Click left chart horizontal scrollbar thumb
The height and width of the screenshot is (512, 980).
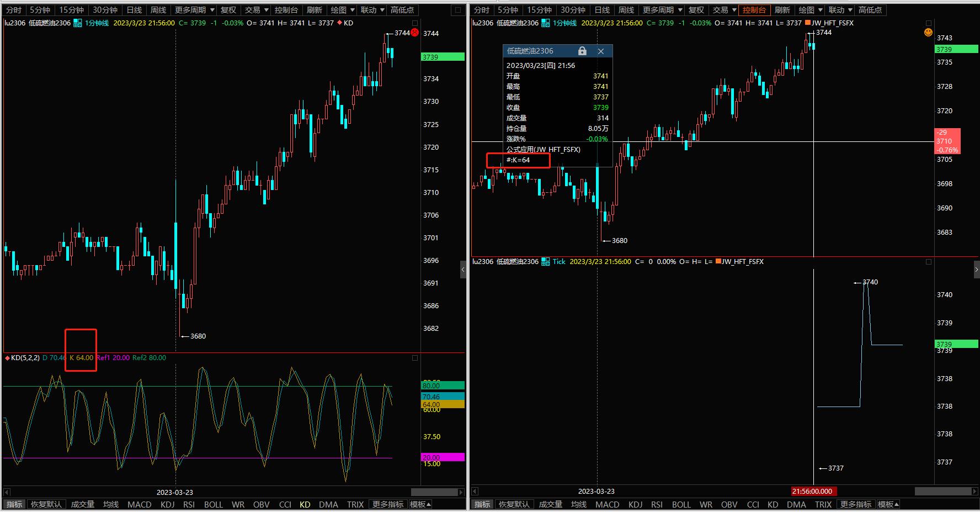pos(434,492)
